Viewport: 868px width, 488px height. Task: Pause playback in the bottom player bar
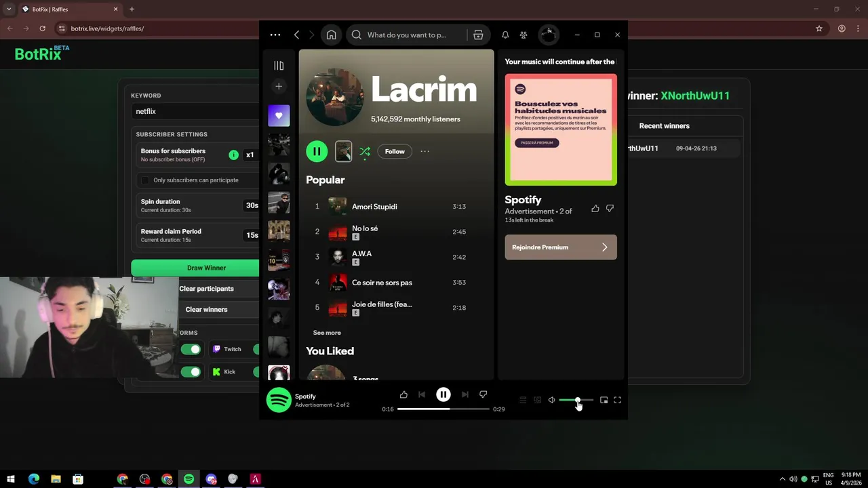(443, 394)
